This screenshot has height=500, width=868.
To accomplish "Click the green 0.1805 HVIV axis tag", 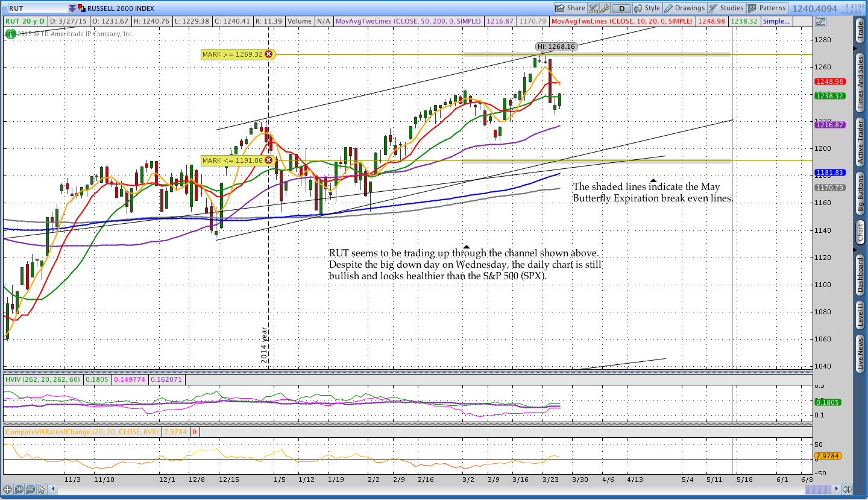I will coord(828,402).
